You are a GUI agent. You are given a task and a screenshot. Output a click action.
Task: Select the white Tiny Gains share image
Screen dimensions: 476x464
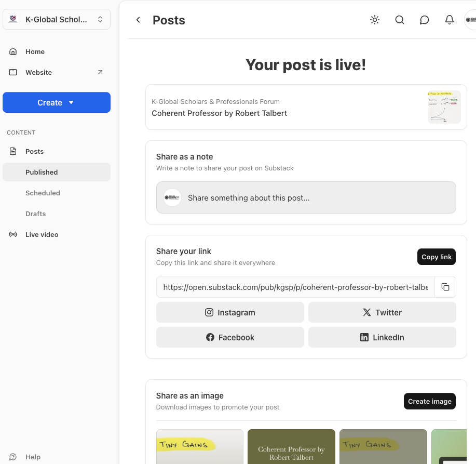point(200,447)
